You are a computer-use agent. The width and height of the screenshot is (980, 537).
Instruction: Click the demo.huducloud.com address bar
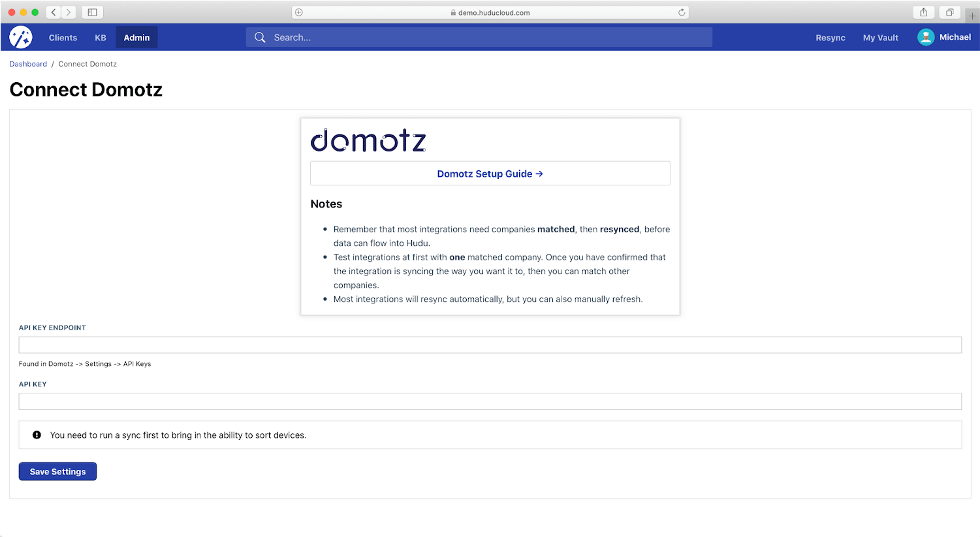490,12
